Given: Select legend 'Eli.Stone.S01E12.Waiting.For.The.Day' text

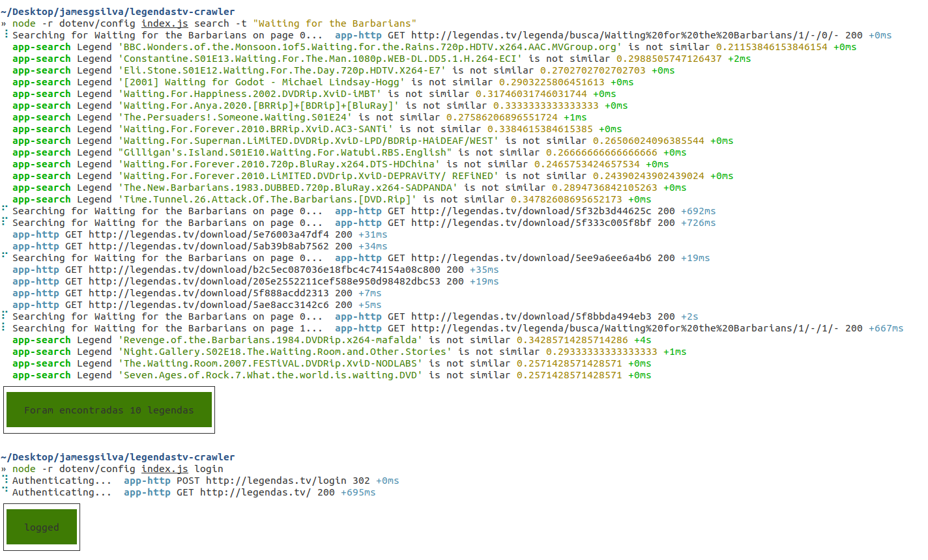Looking at the screenshot, I should (x=282, y=70).
